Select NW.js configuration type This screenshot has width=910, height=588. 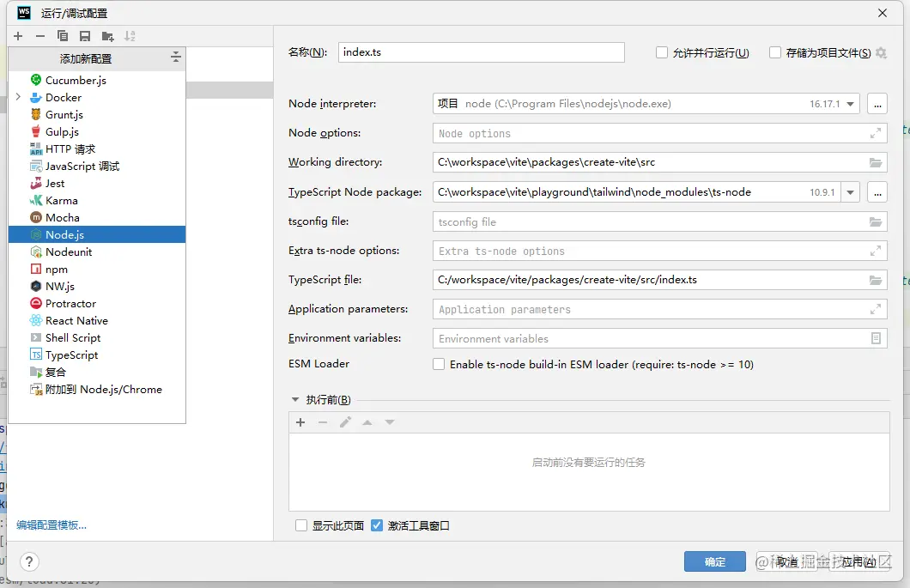pyautogui.click(x=97, y=286)
